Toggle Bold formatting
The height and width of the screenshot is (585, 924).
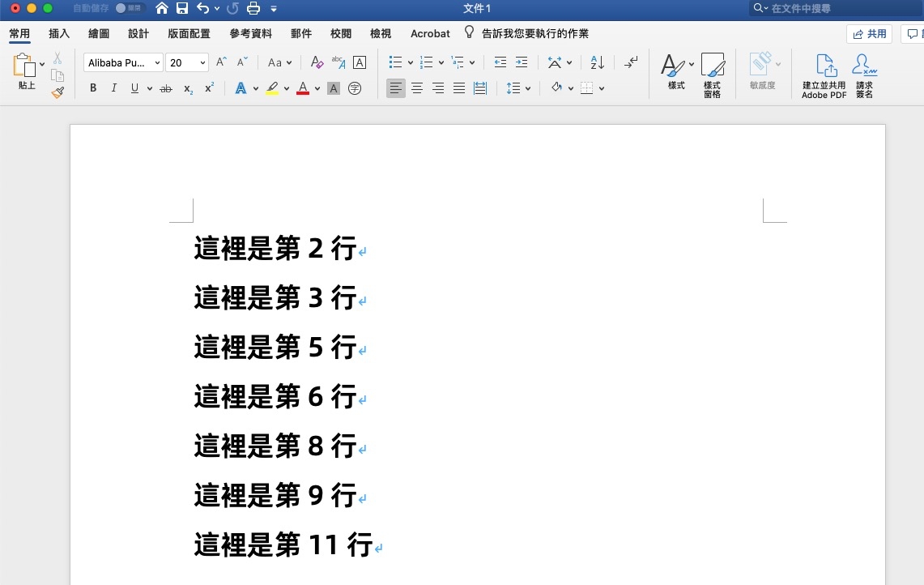(x=93, y=88)
